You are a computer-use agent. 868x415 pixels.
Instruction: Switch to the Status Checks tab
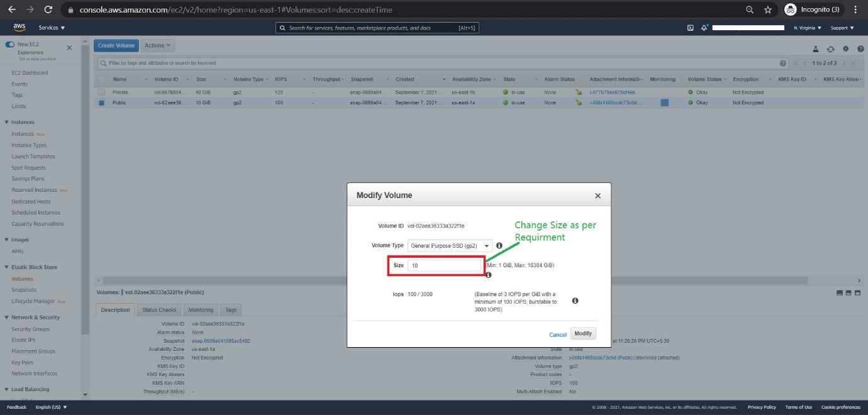(x=159, y=310)
